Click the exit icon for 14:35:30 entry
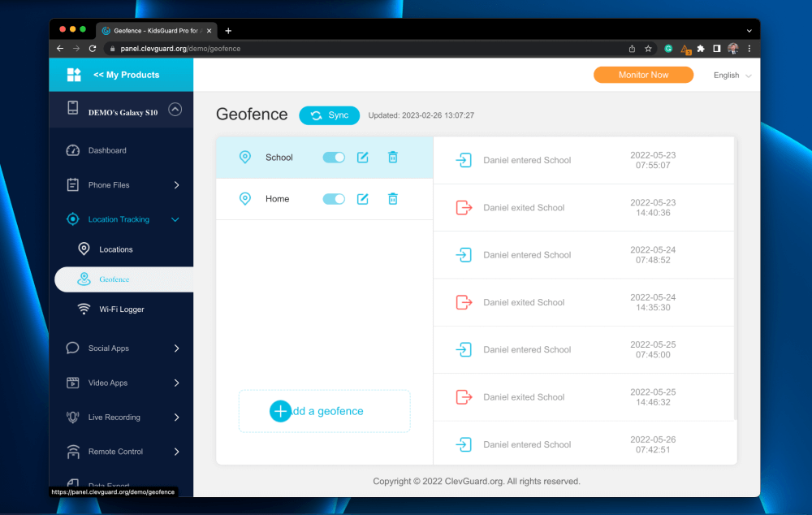 coord(464,302)
